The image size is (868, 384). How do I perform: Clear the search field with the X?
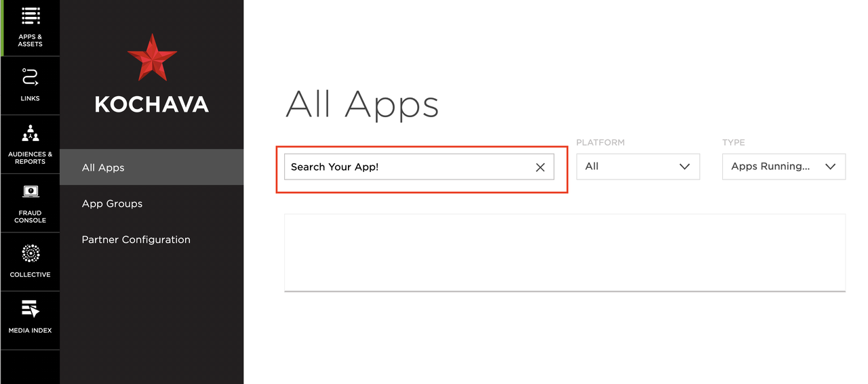(x=540, y=167)
